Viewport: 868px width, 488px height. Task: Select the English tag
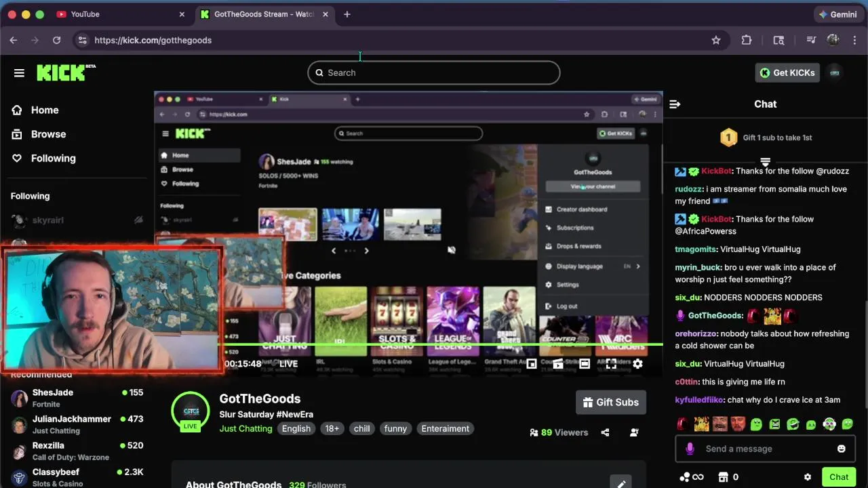click(296, 428)
